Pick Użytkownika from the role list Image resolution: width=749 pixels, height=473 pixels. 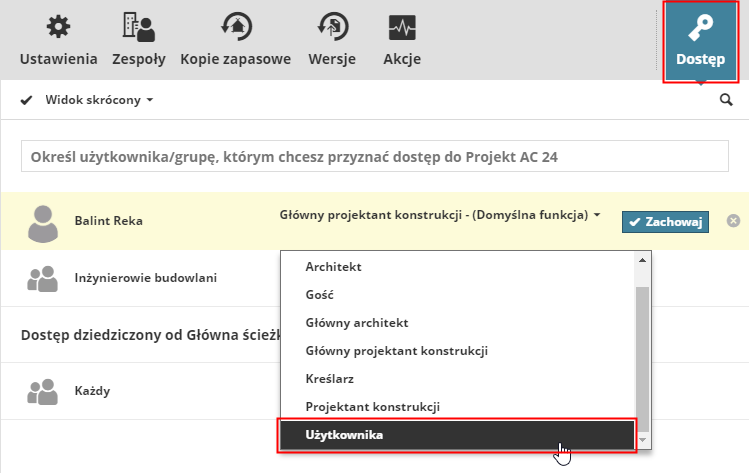pyautogui.click(x=344, y=435)
